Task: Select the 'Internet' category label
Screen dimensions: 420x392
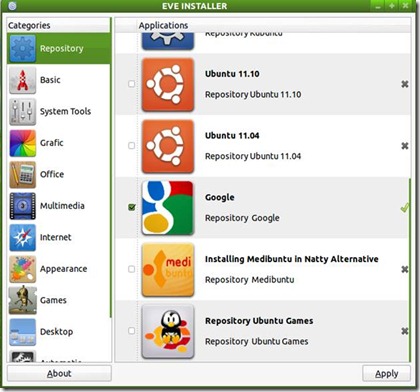Action: pyautogui.click(x=55, y=237)
